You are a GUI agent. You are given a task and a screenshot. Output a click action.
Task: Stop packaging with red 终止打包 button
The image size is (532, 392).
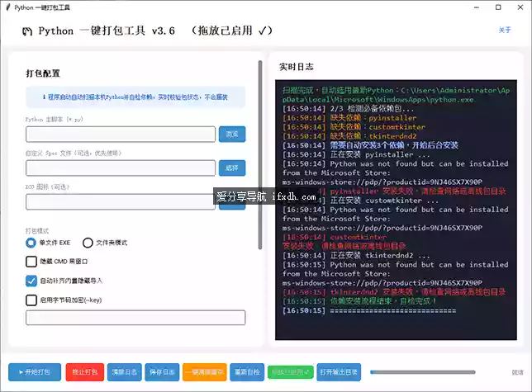[x=85, y=372]
